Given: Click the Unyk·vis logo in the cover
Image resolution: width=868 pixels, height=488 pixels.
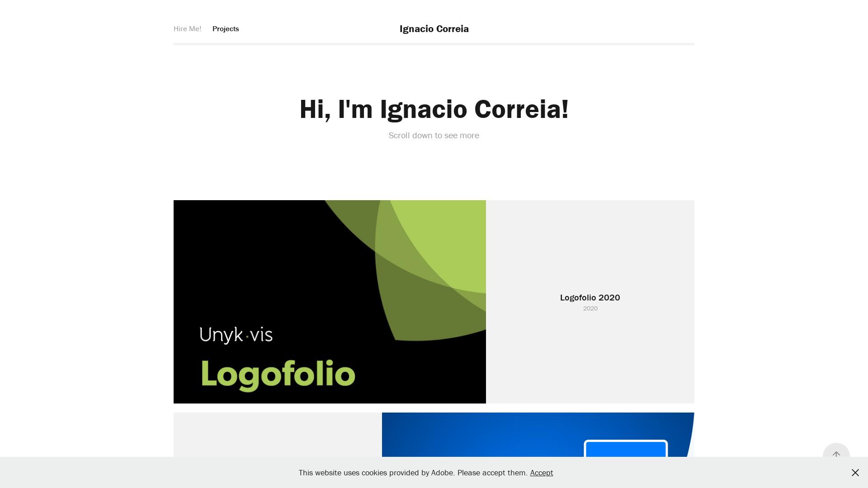Looking at the screenshot, I should click(236, 335).
